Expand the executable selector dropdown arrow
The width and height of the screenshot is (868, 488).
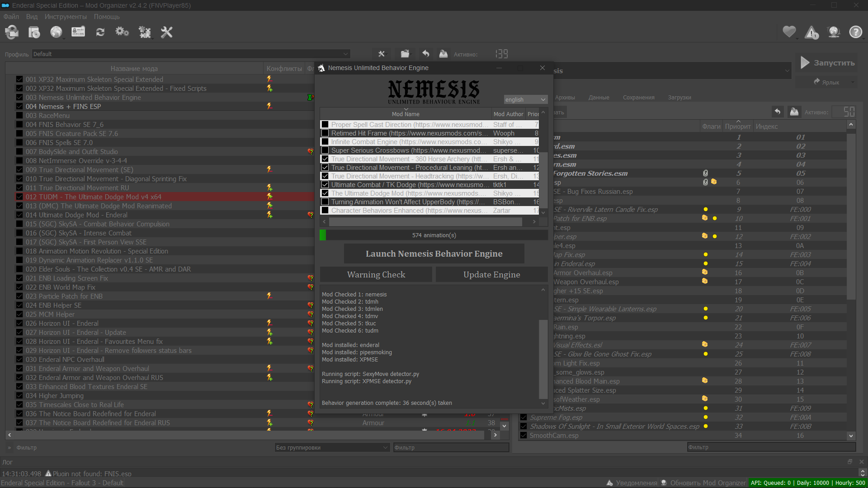787,71
